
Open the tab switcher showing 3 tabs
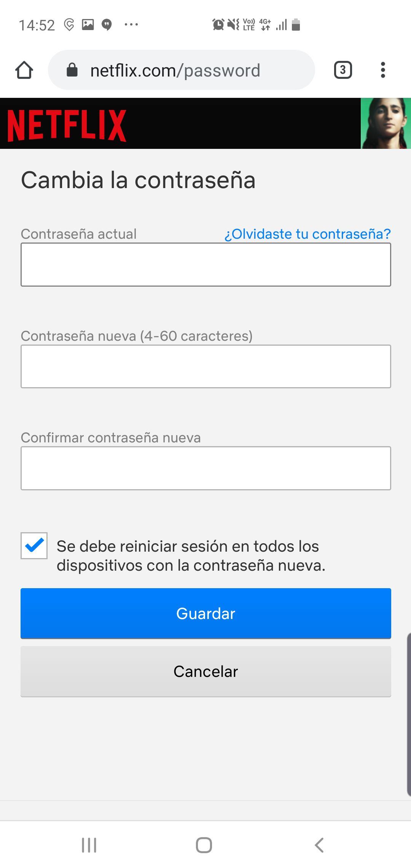(x=342, y=70)
